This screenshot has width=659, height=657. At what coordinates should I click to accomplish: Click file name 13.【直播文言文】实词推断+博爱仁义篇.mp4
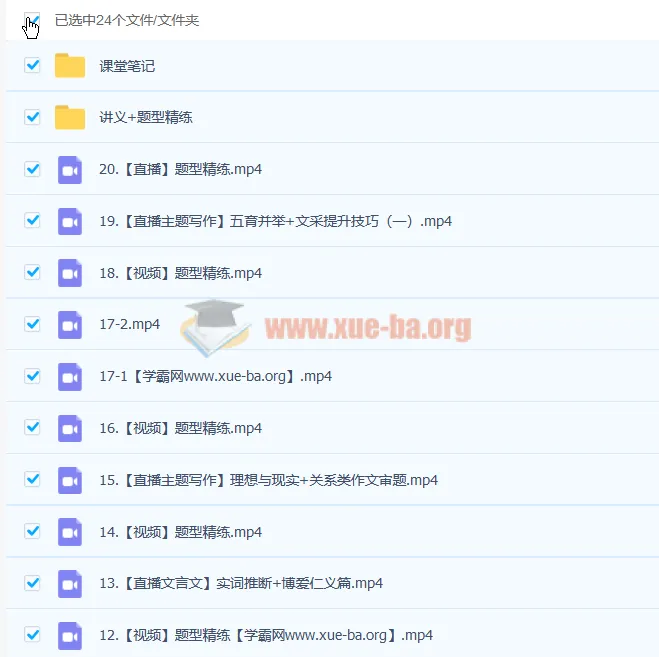pyautogui.click(x=240, y=584)
